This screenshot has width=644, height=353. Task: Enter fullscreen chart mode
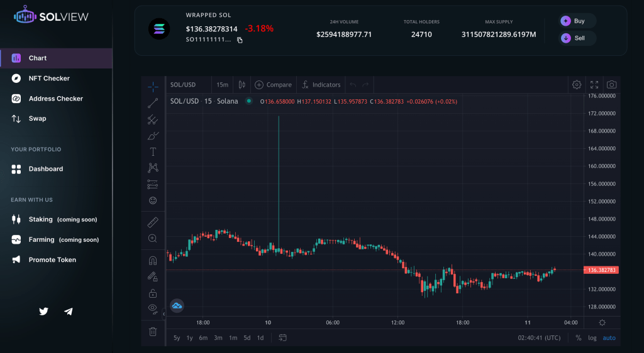click(x=594, y=85)
